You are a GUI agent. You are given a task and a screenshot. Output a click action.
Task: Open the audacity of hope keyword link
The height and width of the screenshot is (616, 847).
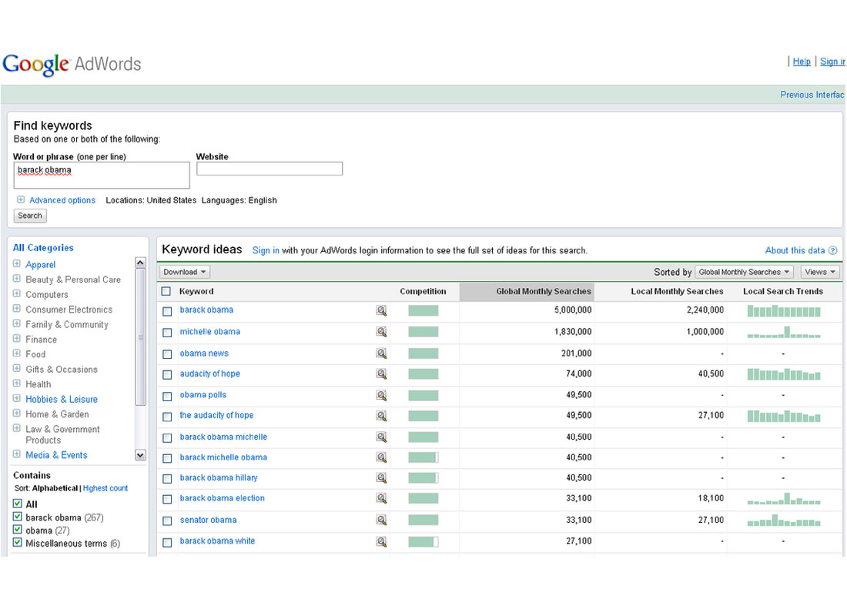click(x=210, y=374)
